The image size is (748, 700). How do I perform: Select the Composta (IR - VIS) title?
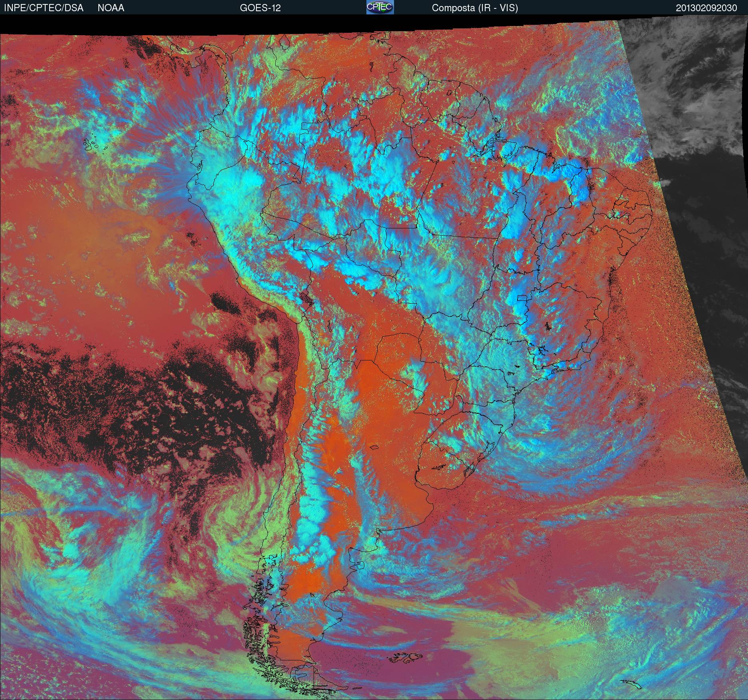coord(475,8)
